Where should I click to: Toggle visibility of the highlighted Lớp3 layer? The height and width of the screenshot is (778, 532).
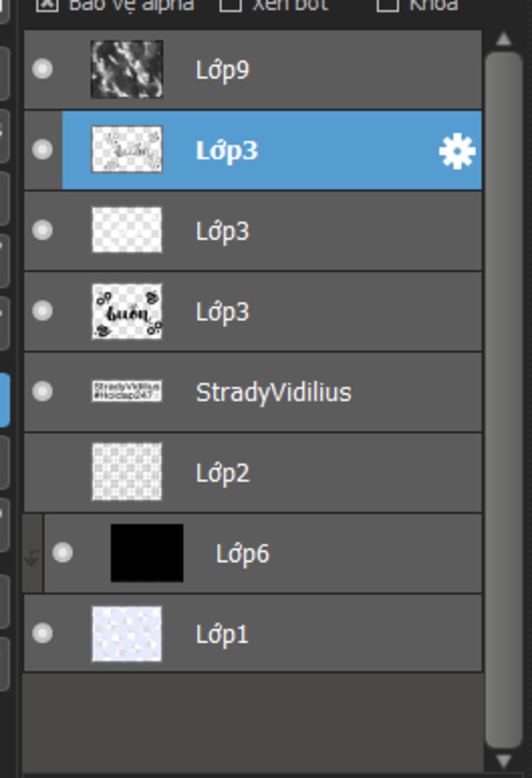pyautogui.click(x=42, y=150)
